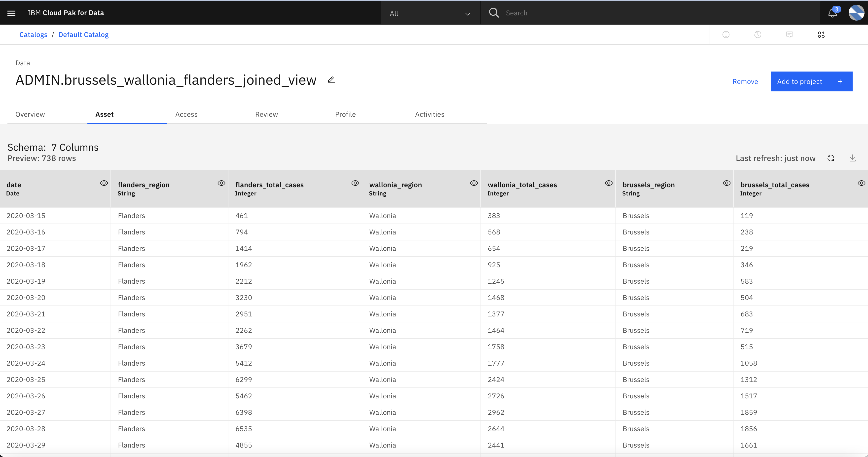The image size is (868, 457).
Task: Click Add to project button
Action: (811, 81)
